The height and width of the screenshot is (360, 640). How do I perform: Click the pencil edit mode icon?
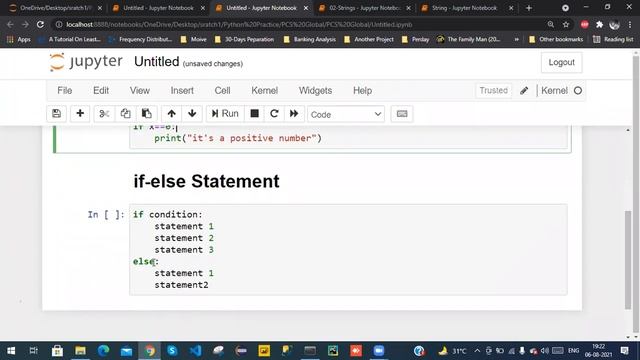[524, 91]
